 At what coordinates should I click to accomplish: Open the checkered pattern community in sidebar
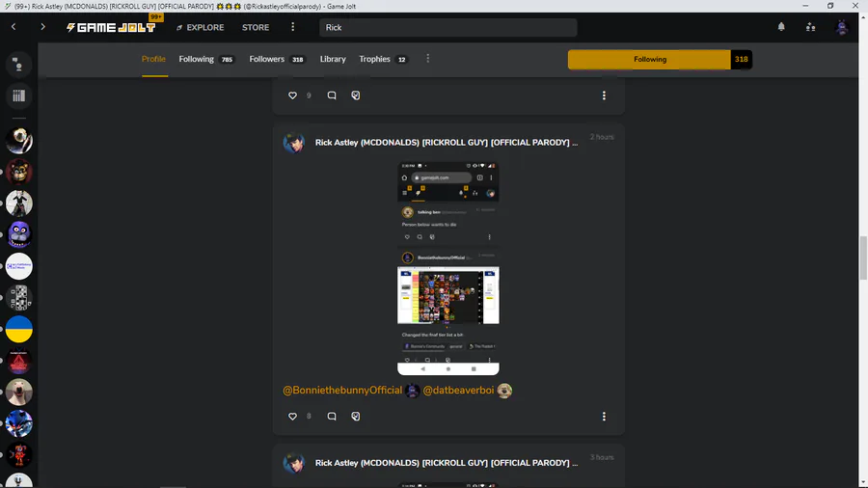(x=19, y=298)
